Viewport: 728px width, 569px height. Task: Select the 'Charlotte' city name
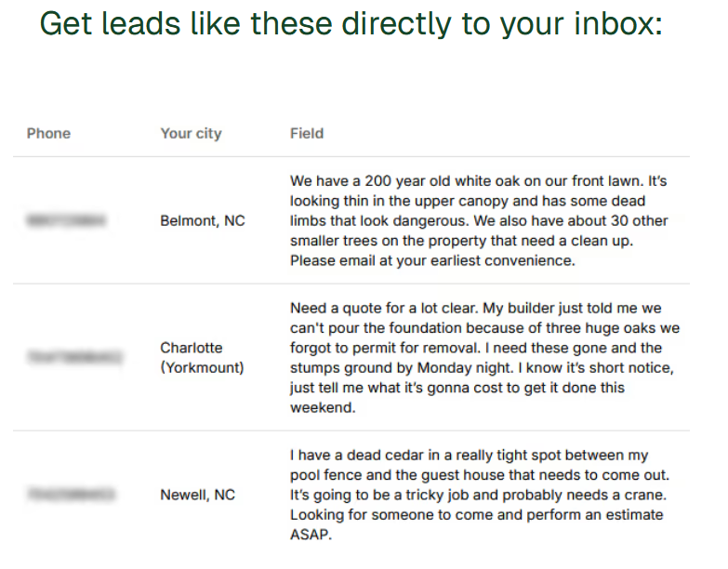192,348
